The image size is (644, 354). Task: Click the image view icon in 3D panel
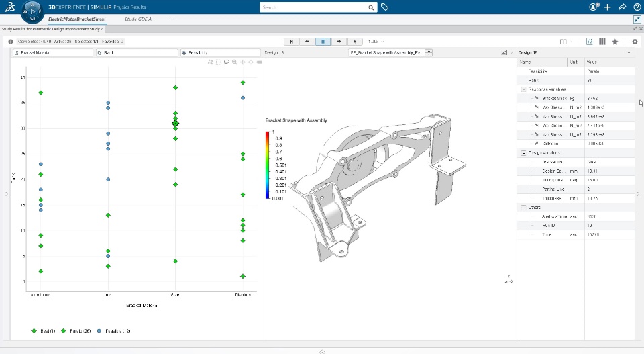pos(504,52)
